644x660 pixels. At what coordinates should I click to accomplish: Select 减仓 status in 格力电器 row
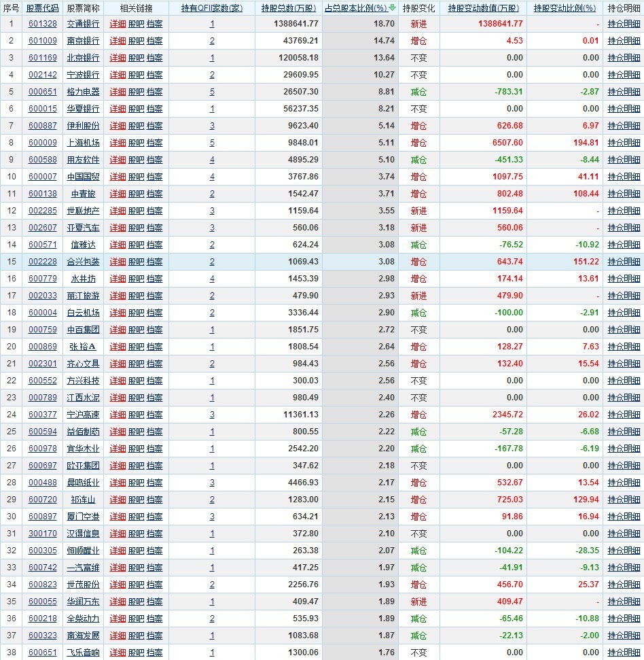pyautogui.click(x=418, y=92)
